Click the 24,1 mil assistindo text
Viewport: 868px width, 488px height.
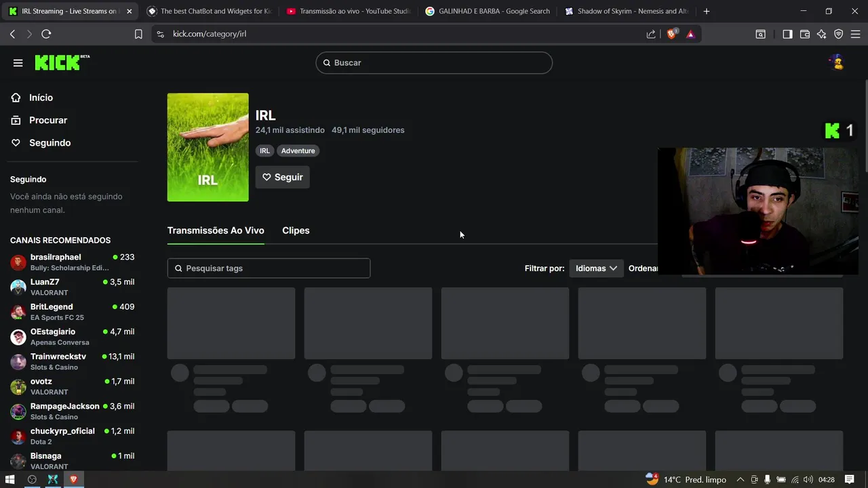click(290, 130)
